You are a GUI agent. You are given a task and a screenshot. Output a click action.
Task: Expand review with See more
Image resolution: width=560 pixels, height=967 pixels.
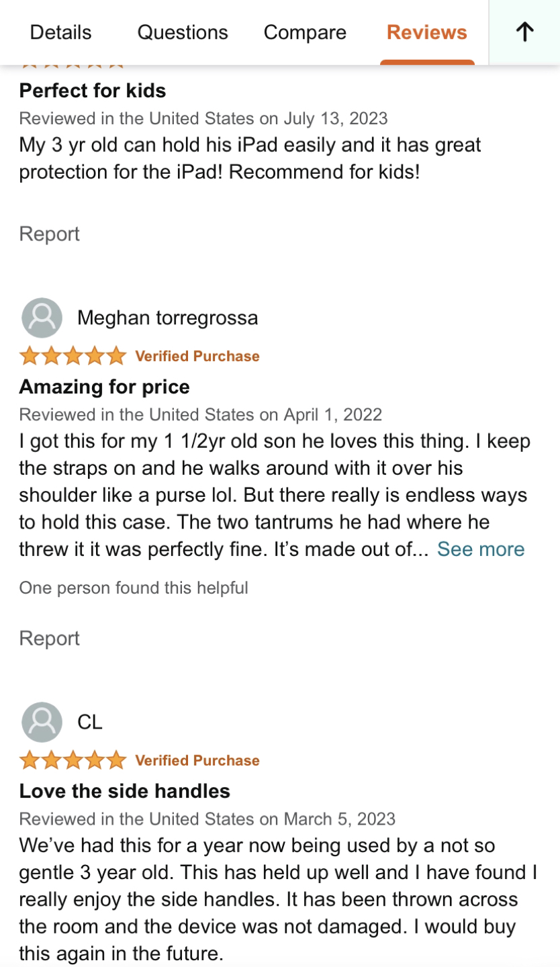point(481,549)
